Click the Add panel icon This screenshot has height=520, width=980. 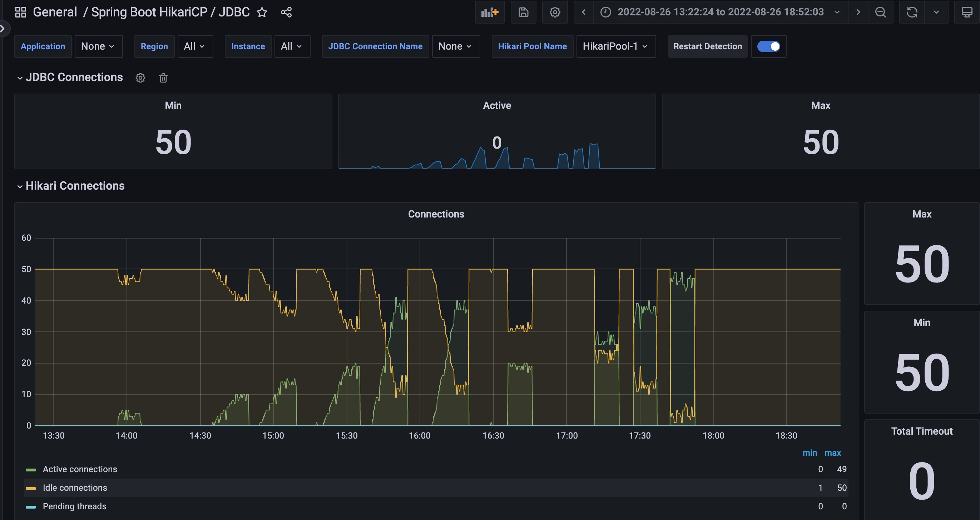pos(489,12)
